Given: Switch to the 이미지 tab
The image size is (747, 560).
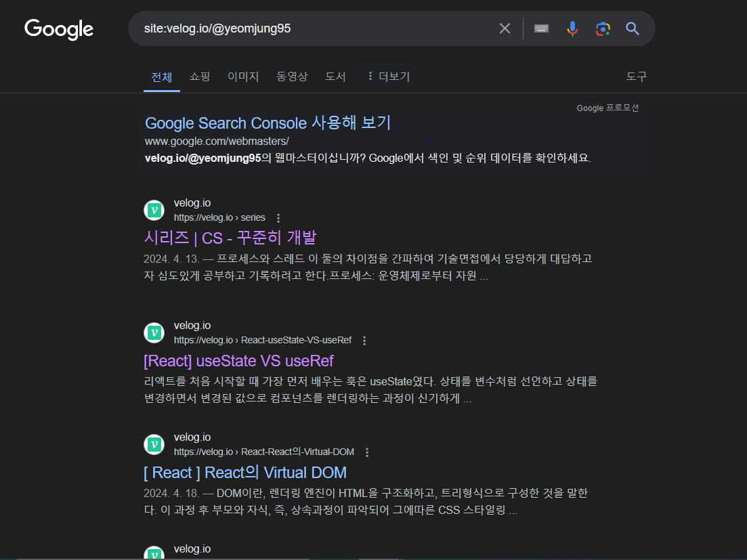Looking at the screenshot, I should click(243, 77).
